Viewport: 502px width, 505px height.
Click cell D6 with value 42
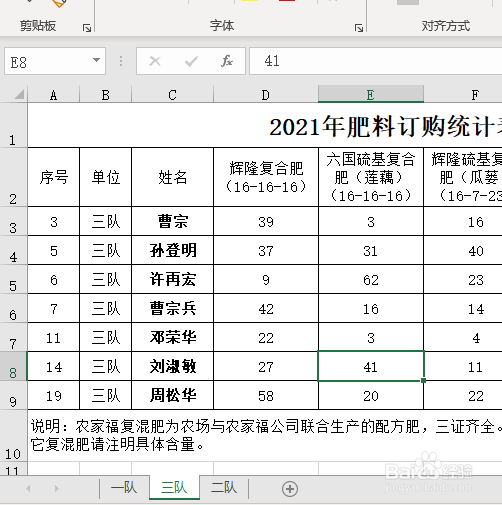point(266,308)
